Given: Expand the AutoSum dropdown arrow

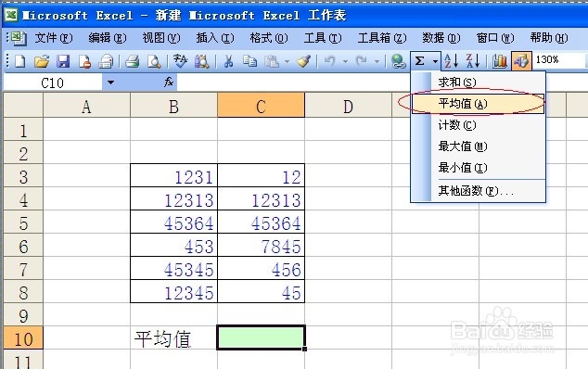Looking at the screenshot, I should (x=435, y=61).
